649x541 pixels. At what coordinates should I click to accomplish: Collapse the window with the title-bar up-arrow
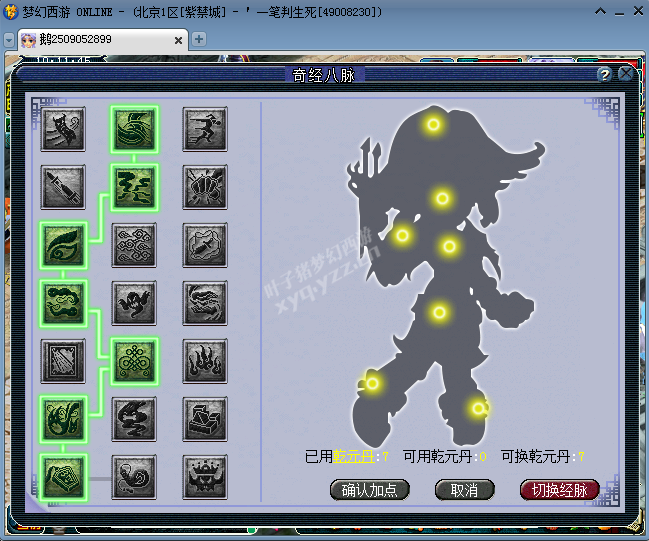point(600,11)
